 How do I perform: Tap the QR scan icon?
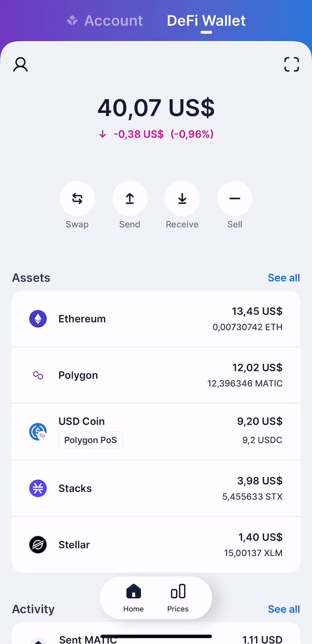[291, 64]
